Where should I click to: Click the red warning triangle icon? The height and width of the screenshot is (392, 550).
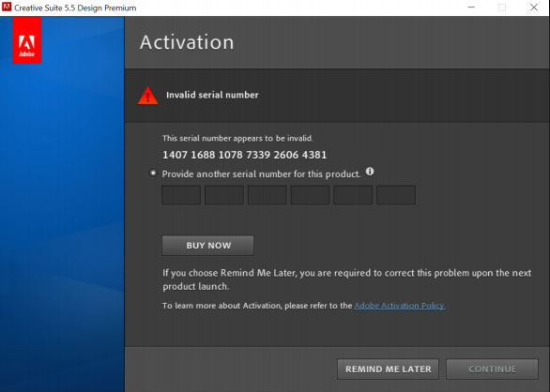click(147, 96)
